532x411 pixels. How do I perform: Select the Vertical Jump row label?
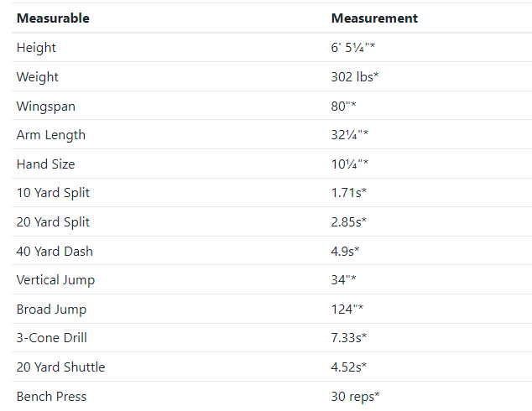coord(55,280)
